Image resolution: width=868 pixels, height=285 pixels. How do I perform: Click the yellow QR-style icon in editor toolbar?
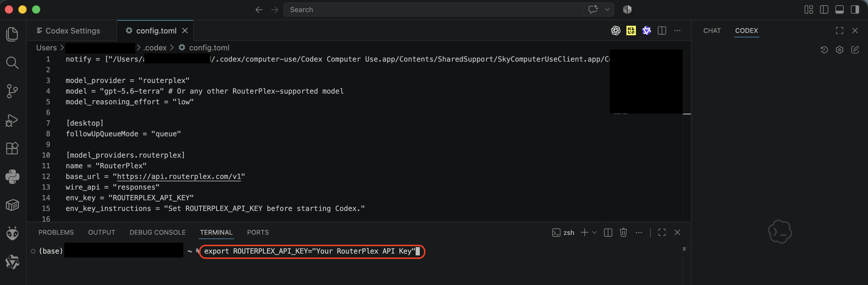point(631,31)
